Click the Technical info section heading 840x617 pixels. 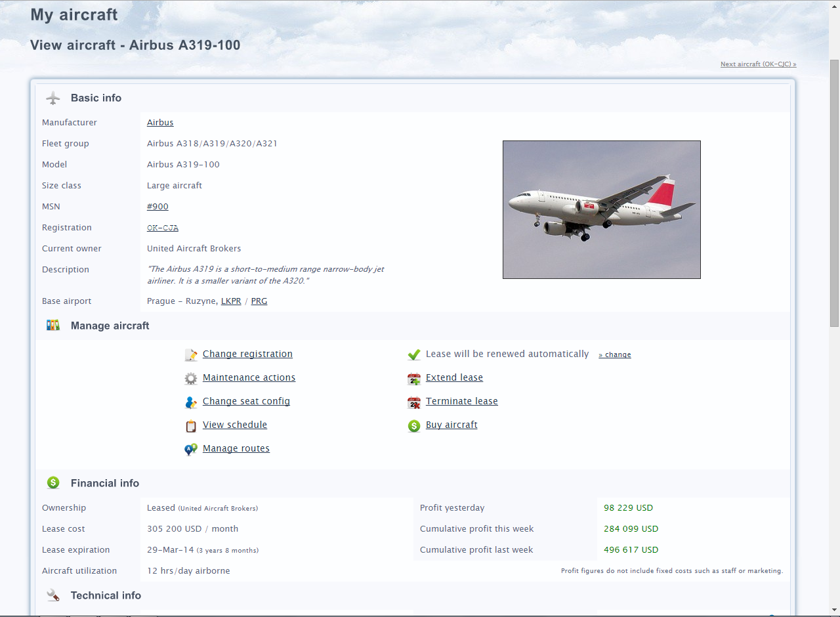tap(106, 595)
